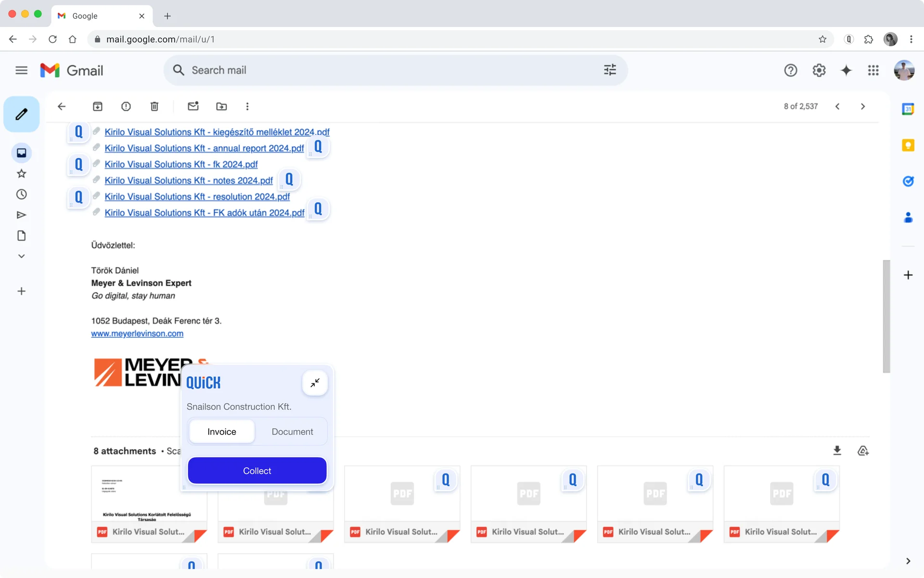Report spam using the exclamation icon
The image size is (924, 578).
126,106
